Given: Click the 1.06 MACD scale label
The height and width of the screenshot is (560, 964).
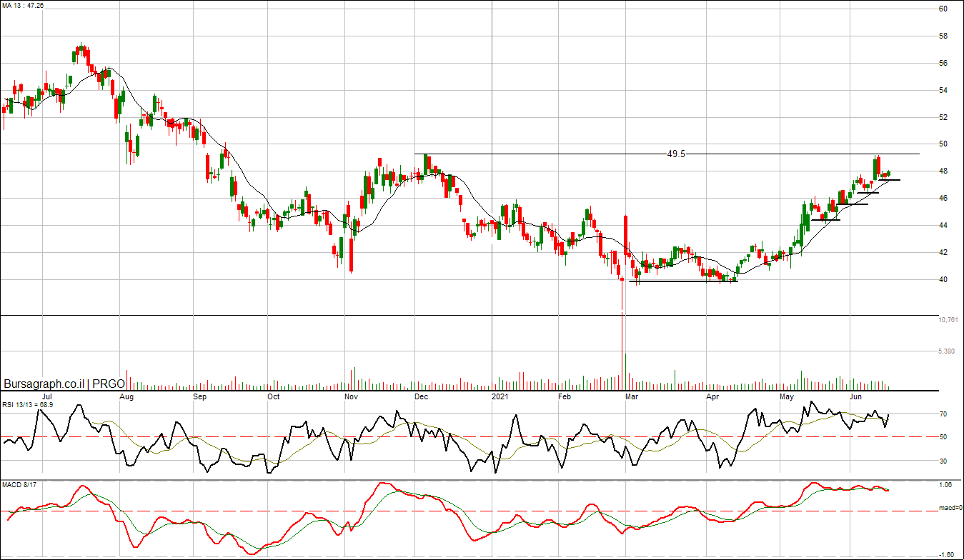Looking at the screenshot, I should pos(944,485).
